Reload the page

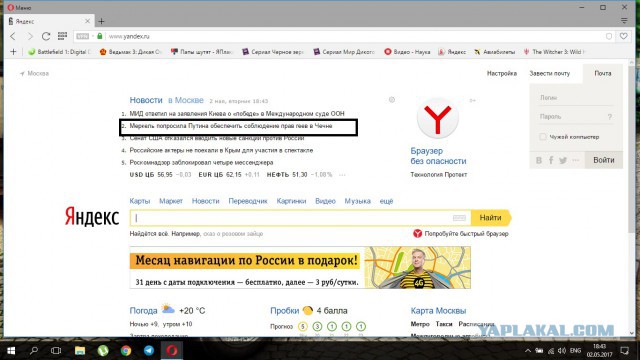tap(46, 36)
